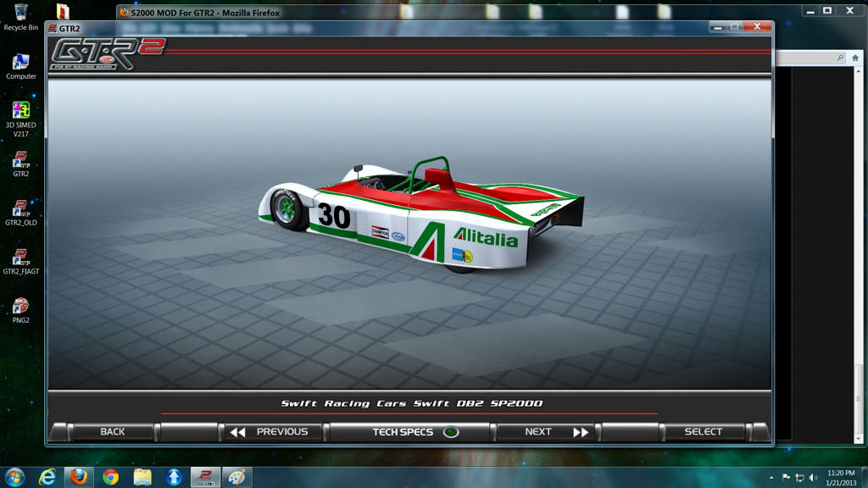Image resolution: width=868 pixels, height=488 pixels.
Task: Open the Firefox home page icon
Action: point(855,58)
